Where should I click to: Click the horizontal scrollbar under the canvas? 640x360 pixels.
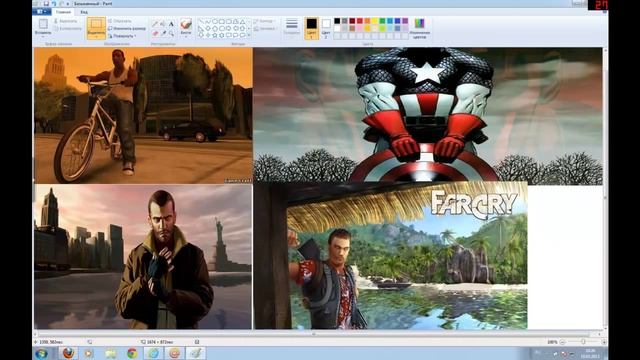[318, 333]
